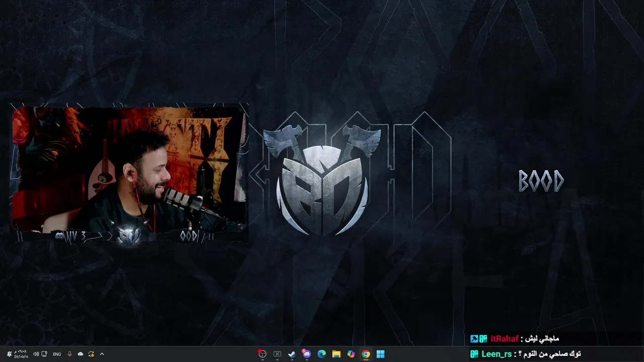Open the volume speaker icon
This screenshot has height=362, width=644.
(x=36, y=354)
